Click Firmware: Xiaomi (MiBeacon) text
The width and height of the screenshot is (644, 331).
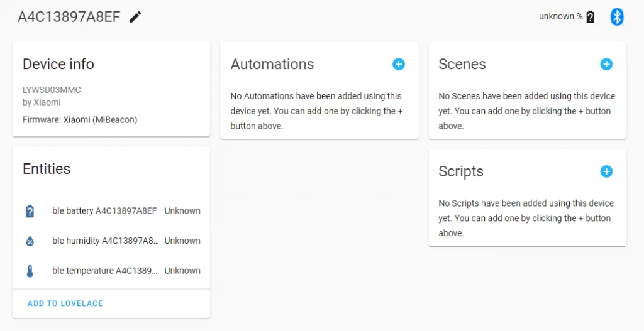pos(80,120)
